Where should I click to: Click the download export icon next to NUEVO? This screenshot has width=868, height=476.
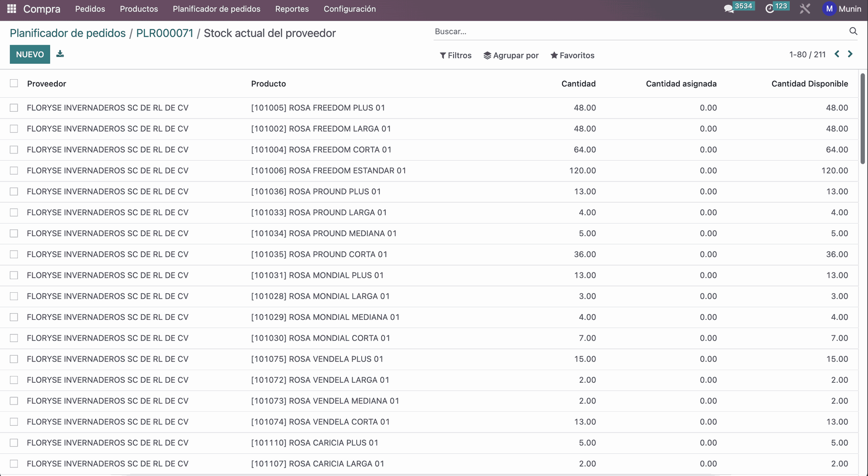60,54
